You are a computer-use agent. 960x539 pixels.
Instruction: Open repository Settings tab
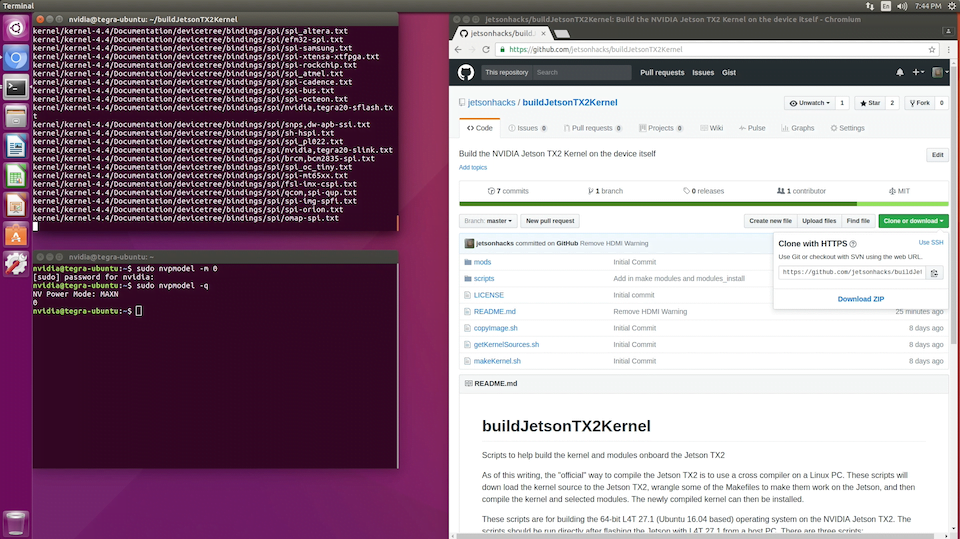point(847,129)
